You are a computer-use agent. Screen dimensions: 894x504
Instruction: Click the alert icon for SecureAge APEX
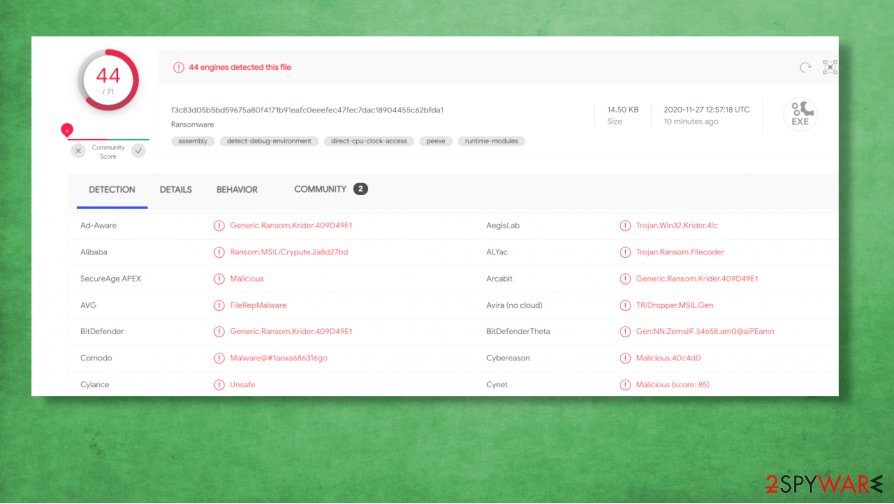tap(219, 279)
